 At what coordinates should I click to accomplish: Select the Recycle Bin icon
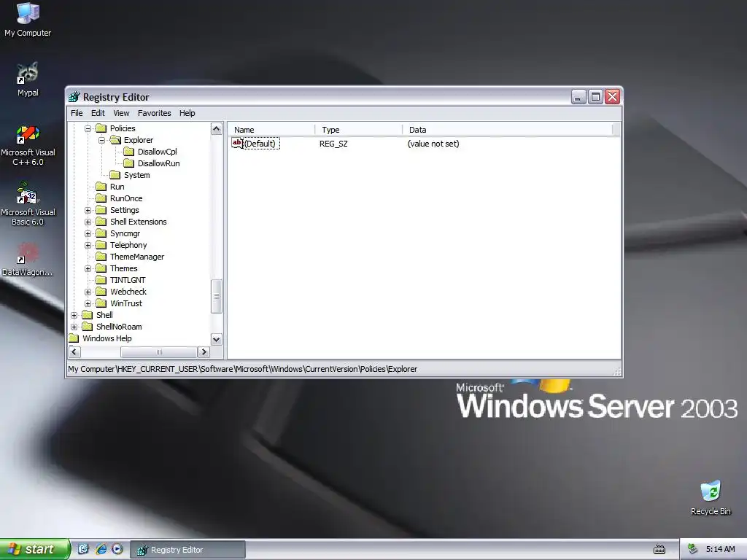click(x=711, y=498)
